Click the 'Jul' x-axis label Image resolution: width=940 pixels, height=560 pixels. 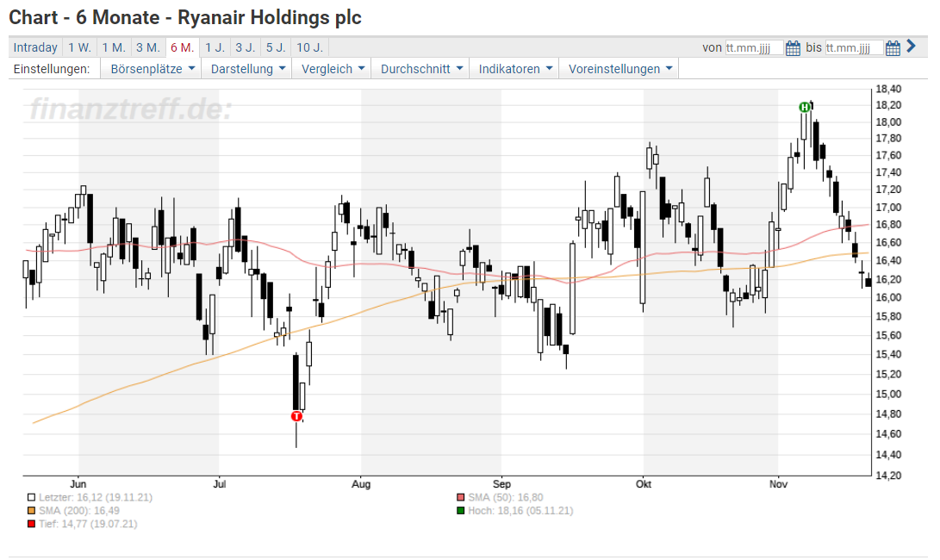[220, 484]
